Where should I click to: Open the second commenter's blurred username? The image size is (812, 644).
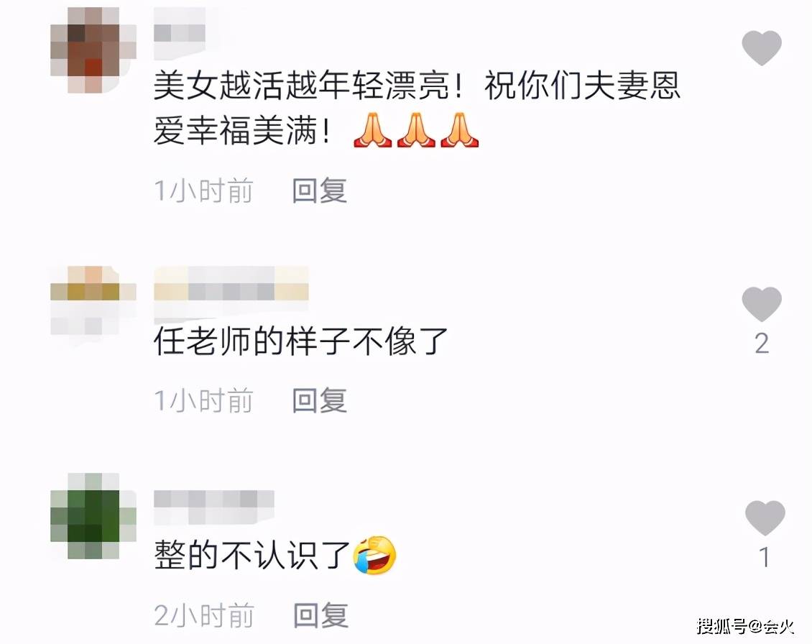(x=231, y=291)
